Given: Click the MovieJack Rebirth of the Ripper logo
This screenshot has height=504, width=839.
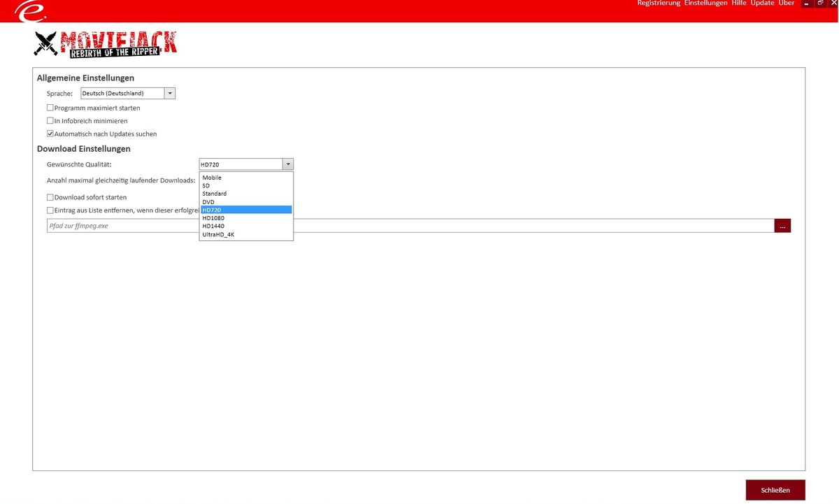Looking at the screenshot, I should point(106,44).
